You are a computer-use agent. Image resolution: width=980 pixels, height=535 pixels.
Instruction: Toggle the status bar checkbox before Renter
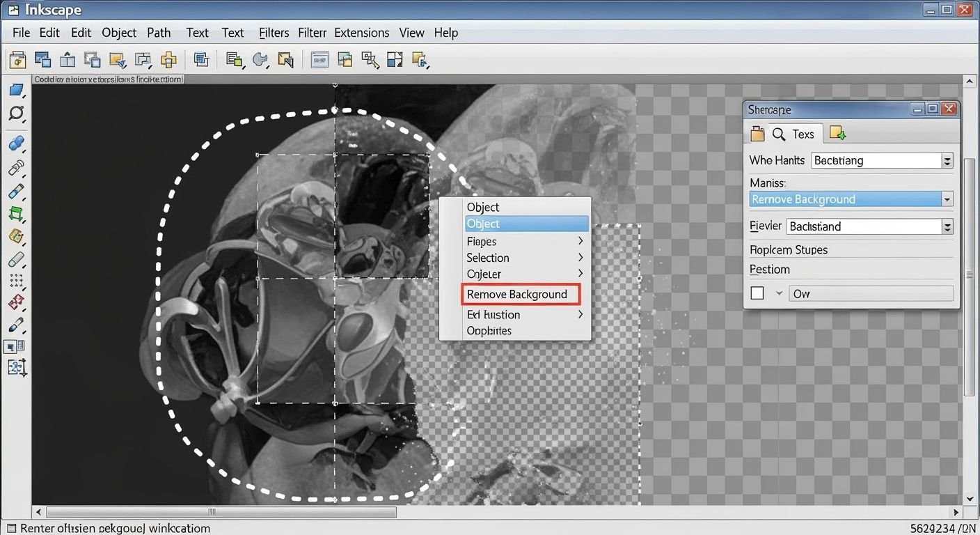click(10, 528)
